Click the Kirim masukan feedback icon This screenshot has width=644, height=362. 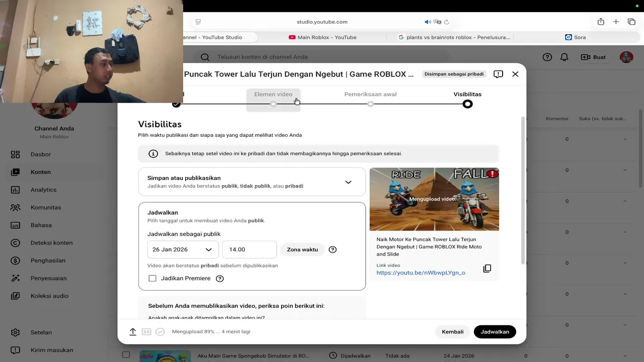15,350
